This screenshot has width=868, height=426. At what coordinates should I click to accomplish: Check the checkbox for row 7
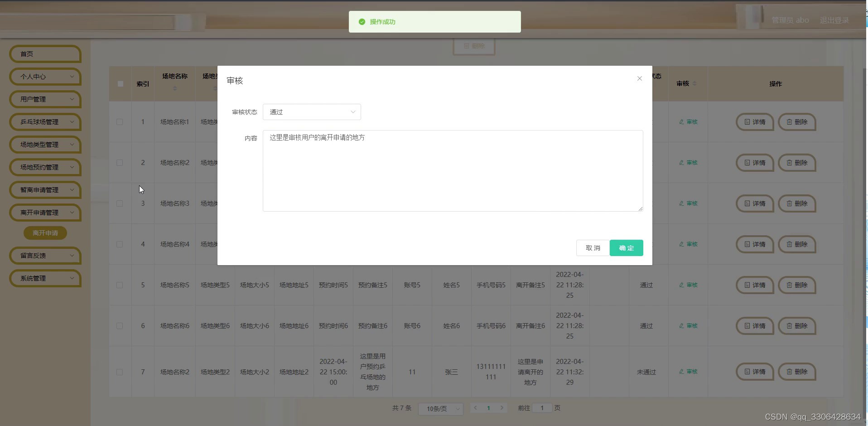pyautogui.click(x=120, y=372)
